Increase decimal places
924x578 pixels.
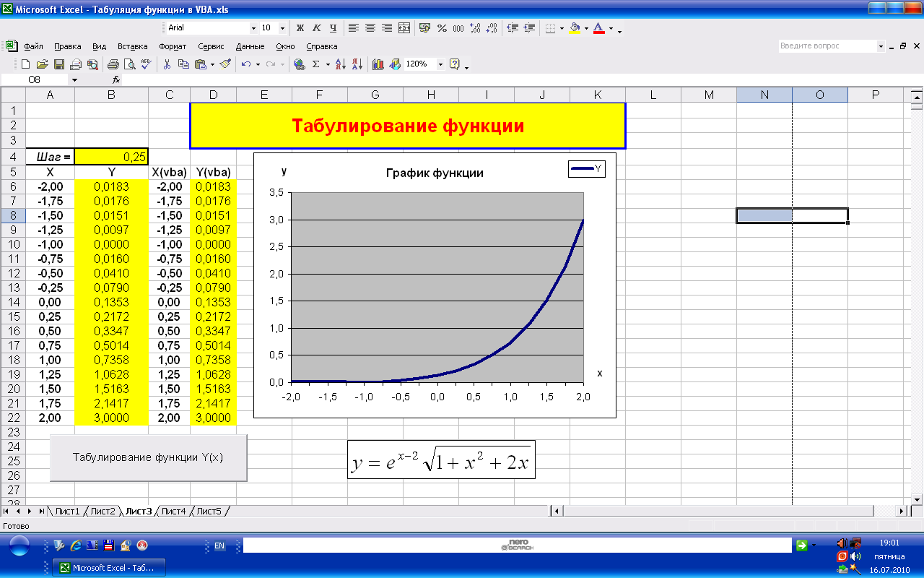475,28
